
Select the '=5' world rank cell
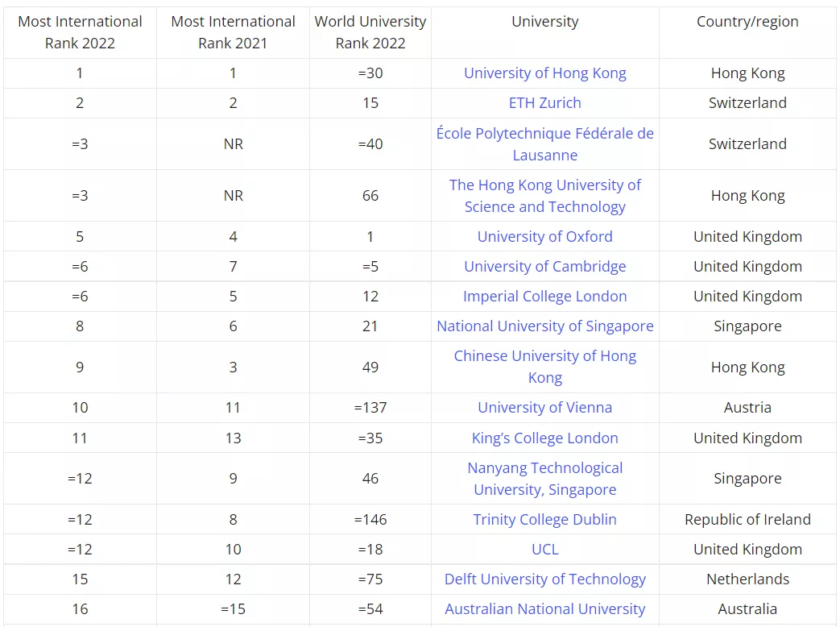370,266
